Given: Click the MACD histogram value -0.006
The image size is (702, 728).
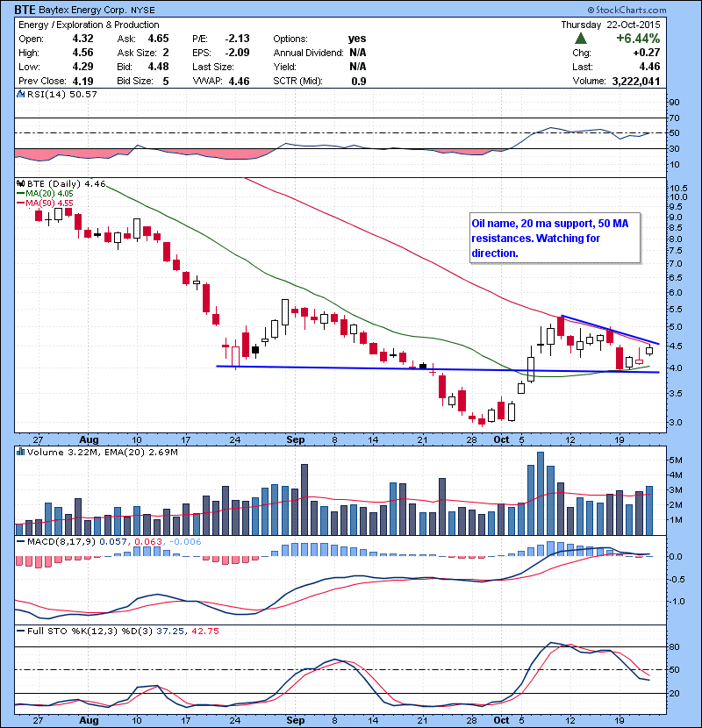Looking at the screenshot, I should [x=185, y=541].
